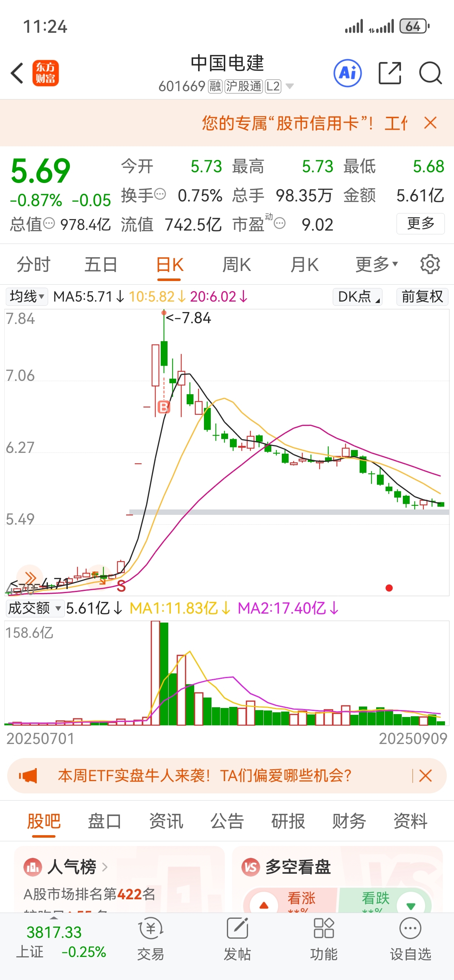Tap the share icon in header
Screen dimensions: 454x980
point(390,73)
